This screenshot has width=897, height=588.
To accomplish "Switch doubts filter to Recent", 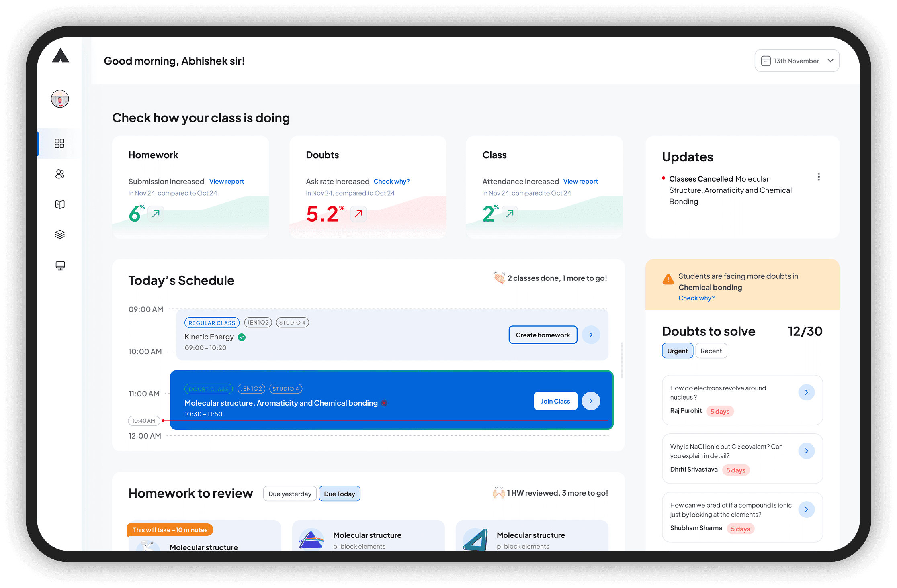I will pos(711,351).
